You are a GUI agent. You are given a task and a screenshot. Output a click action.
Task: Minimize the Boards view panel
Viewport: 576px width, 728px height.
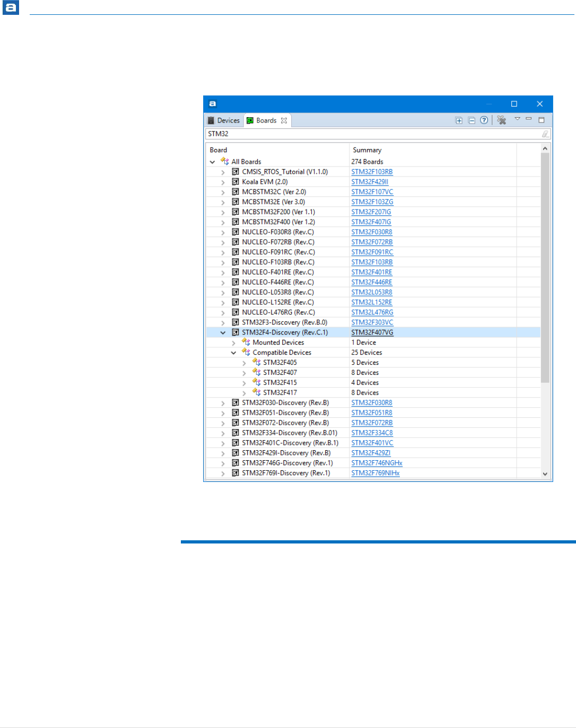click(x=529, y=119)
